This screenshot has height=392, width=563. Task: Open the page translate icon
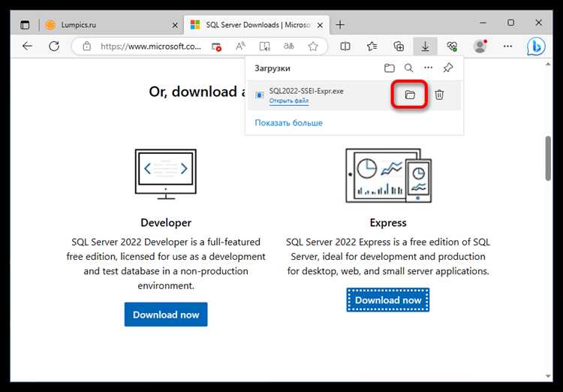289,46
